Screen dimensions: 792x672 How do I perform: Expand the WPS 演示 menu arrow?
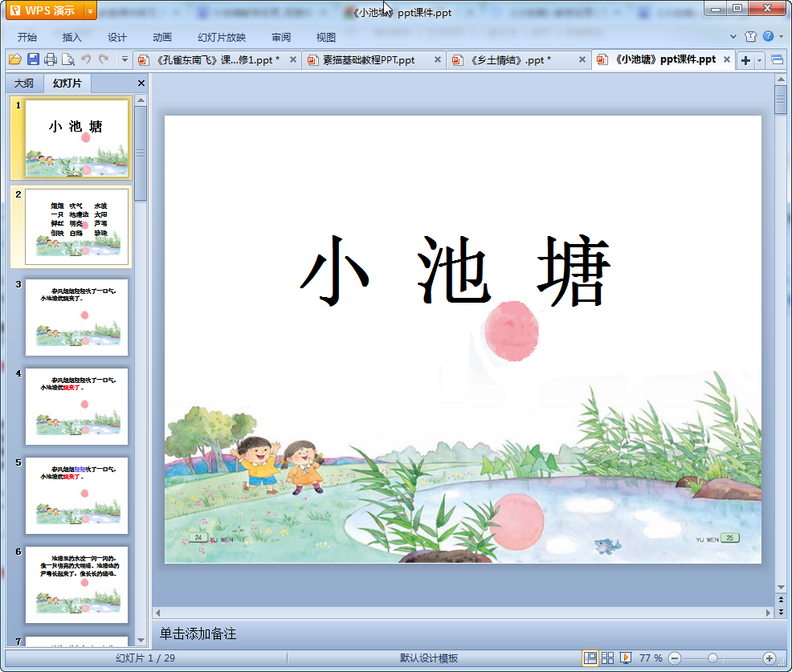click(x=90, y=10)
